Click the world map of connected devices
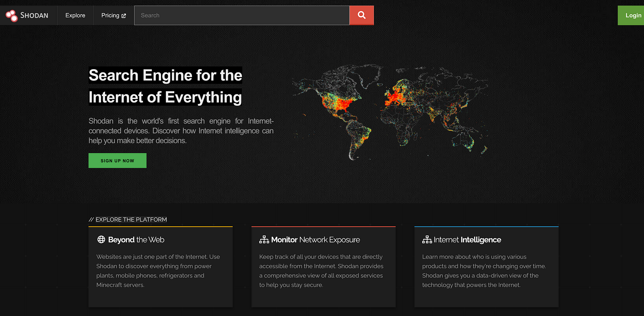 [390, 112]
